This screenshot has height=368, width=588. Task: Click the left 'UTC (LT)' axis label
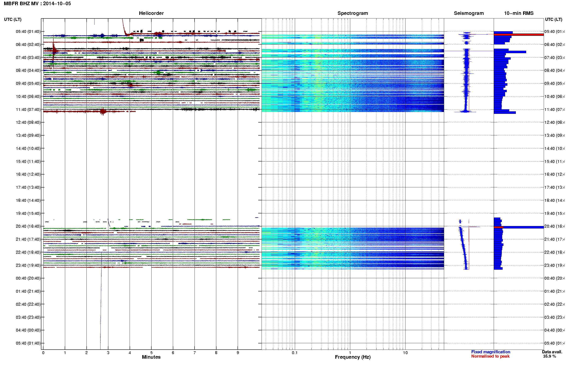(x=13, y=19)
